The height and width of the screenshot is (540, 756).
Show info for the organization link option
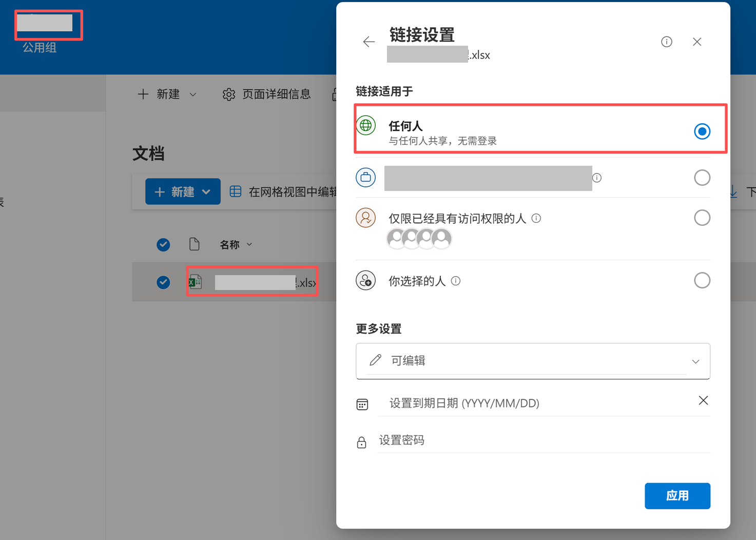[x=596, y=178]
